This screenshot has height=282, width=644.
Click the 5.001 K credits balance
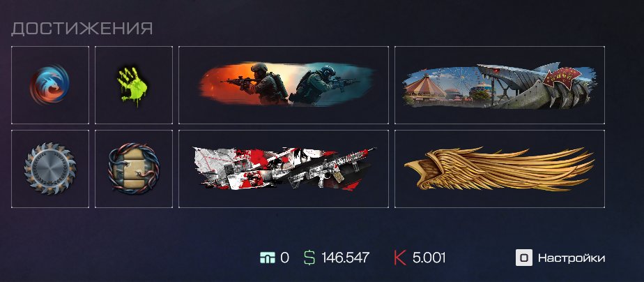(429, 258)
